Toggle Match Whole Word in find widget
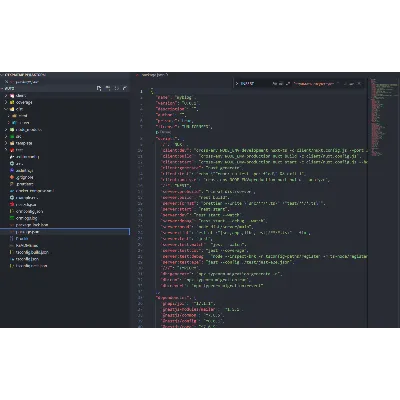Viewport: 400px width, 400px height. [281, 84]
